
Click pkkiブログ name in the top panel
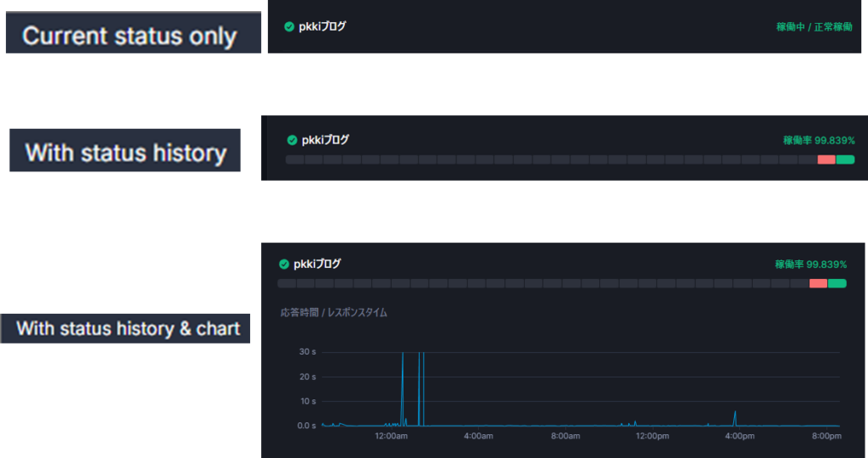point(322,26)
